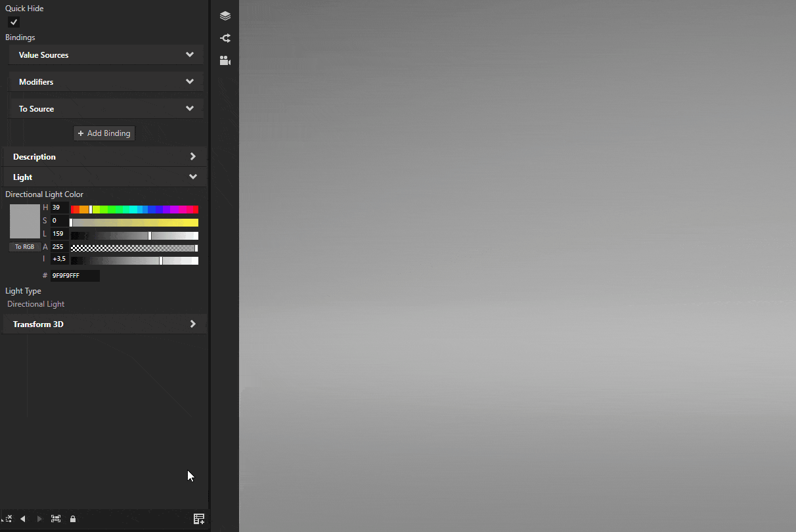Adjust the Hue slider bar
Viewport: 796px width, 532px height.
point(134,209)
